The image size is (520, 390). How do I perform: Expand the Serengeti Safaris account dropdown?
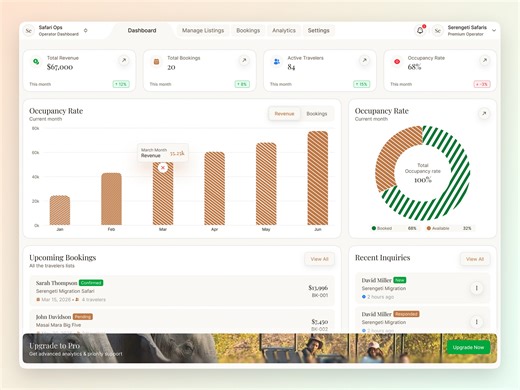[494, 30]
